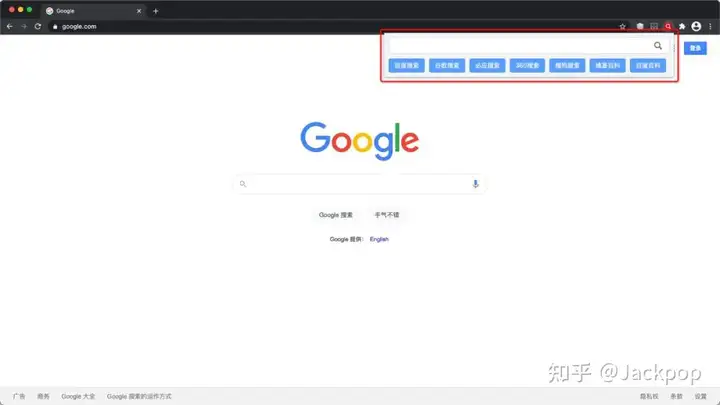The image size is (720, 405).
Task: Click the Chrome profile avatar icon
Action: (x=696, y=26)
